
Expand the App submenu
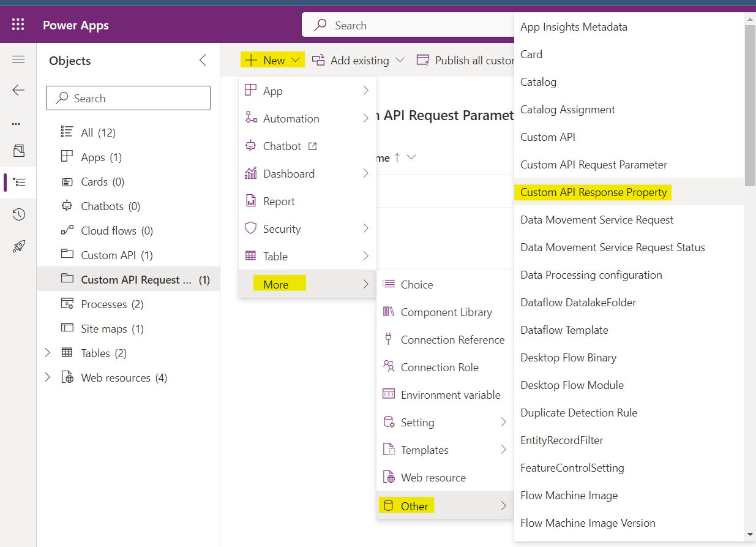click(366, 91)
